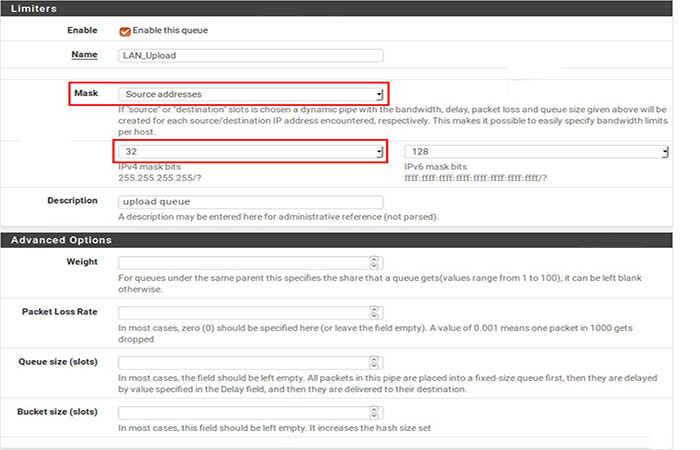Toggle the Enable this queue checkbox

[x=125, y=31]
